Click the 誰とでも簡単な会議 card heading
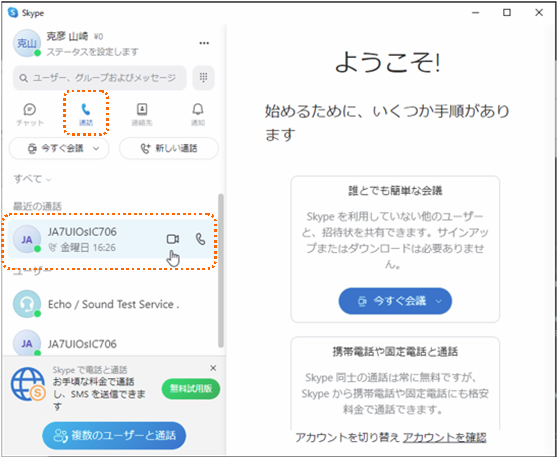The width and height of the screenshot is (558, 459). [395, 191]
